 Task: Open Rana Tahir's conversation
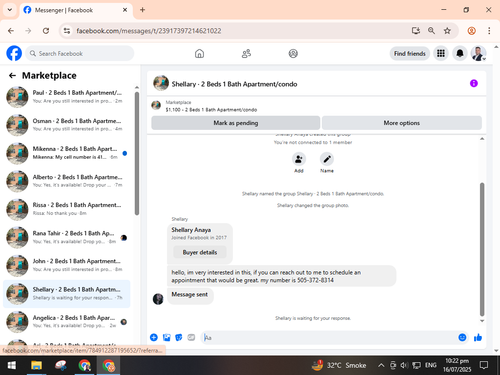click(67, 237)
